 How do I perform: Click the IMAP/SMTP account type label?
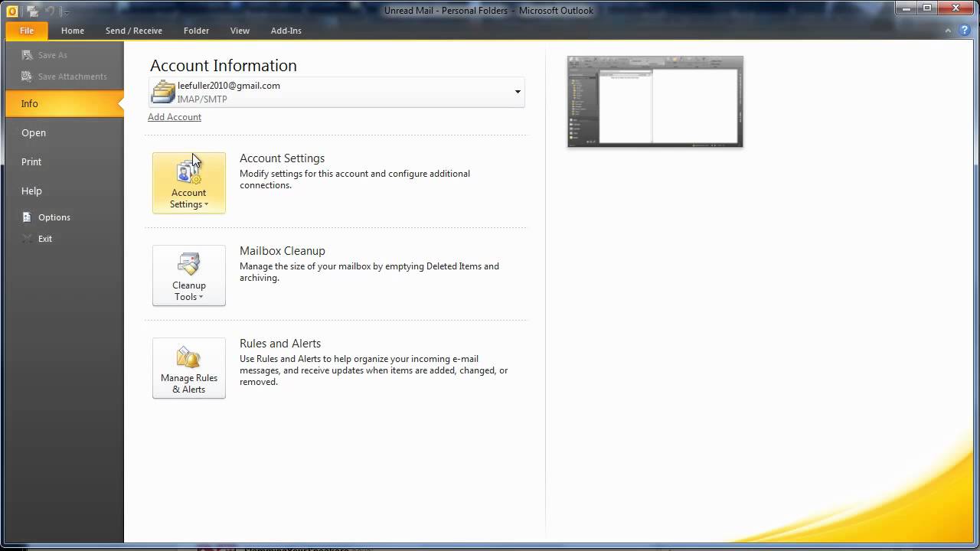202,99
